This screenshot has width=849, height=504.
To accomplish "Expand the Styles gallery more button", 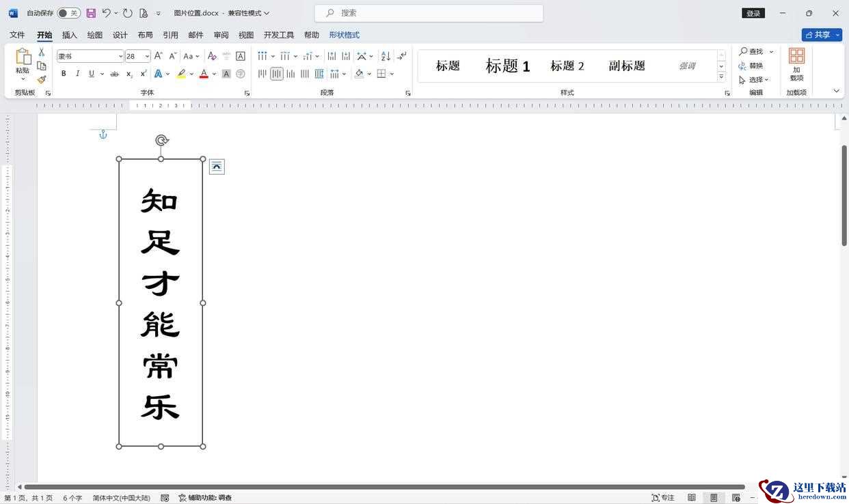I will (x=721, y=77).
